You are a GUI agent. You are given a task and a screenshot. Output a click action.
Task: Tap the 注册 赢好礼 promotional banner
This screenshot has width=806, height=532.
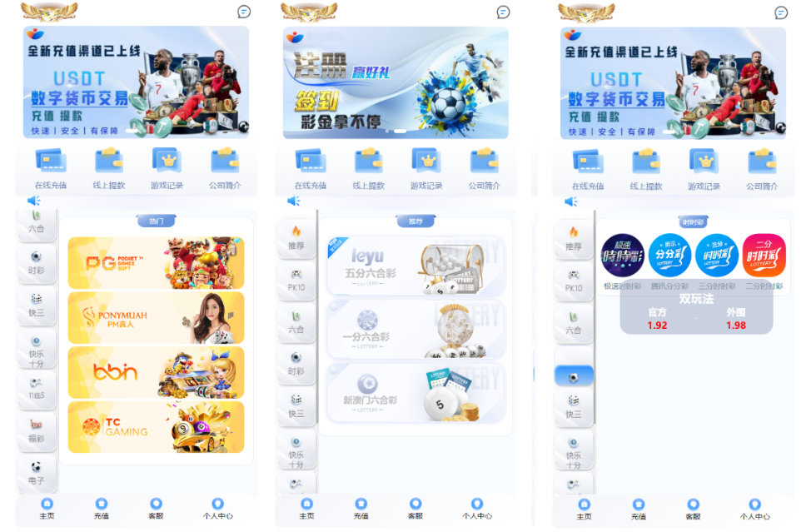point(396,82)
